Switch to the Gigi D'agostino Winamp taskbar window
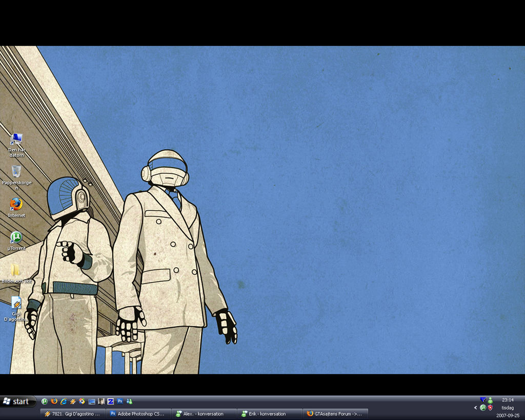This screenshot has width=525, height=420. pos(73,414)
